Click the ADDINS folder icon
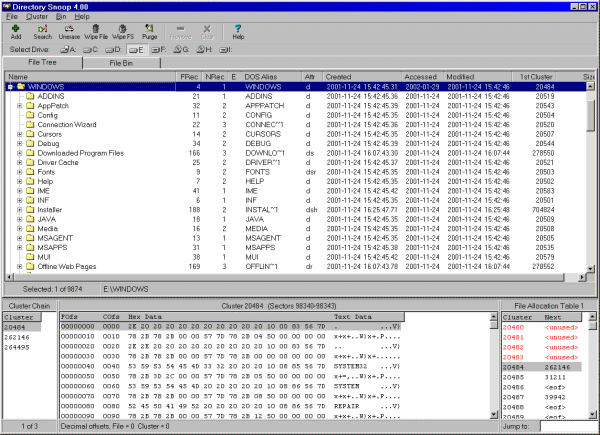Screen dimensions: 600x435 pos(30,96)
